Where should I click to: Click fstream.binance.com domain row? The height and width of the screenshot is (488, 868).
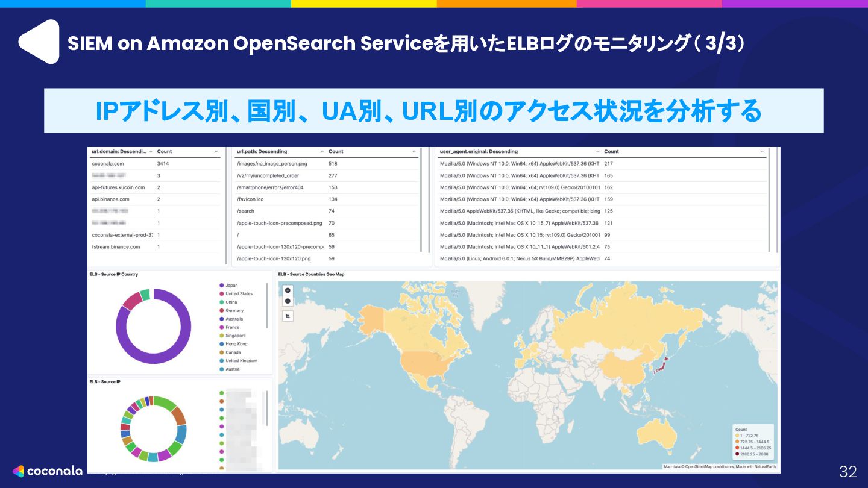[x=156, y=246]
